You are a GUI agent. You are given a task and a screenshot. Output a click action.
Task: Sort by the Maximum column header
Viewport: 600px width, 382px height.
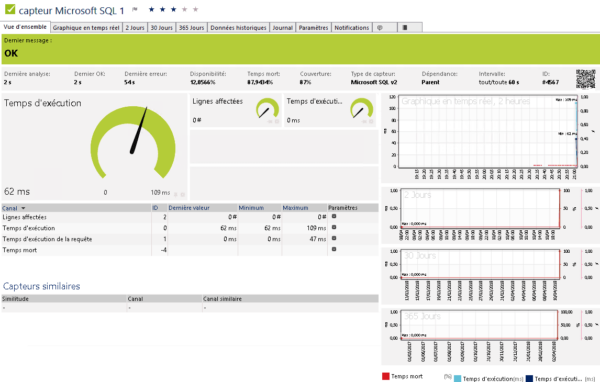click(295, 208)
